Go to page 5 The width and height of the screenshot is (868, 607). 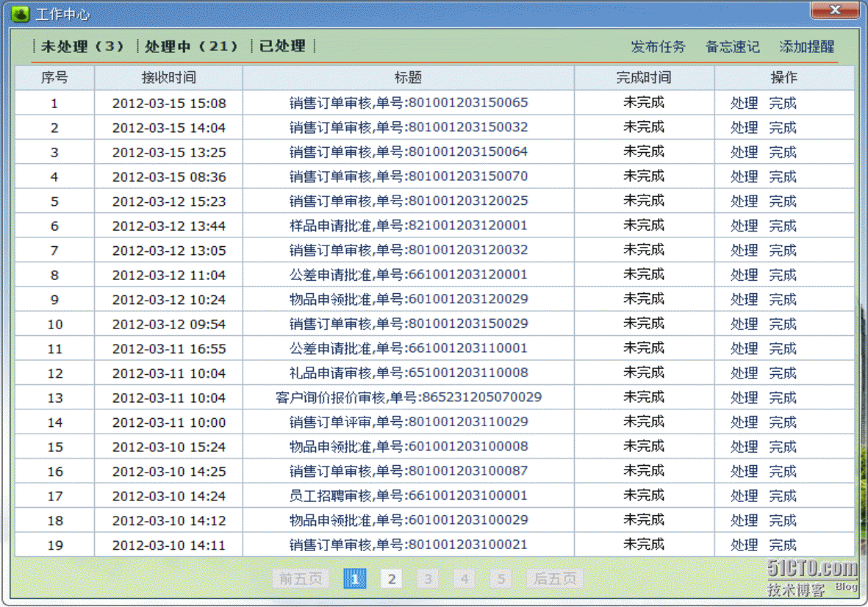501,579
